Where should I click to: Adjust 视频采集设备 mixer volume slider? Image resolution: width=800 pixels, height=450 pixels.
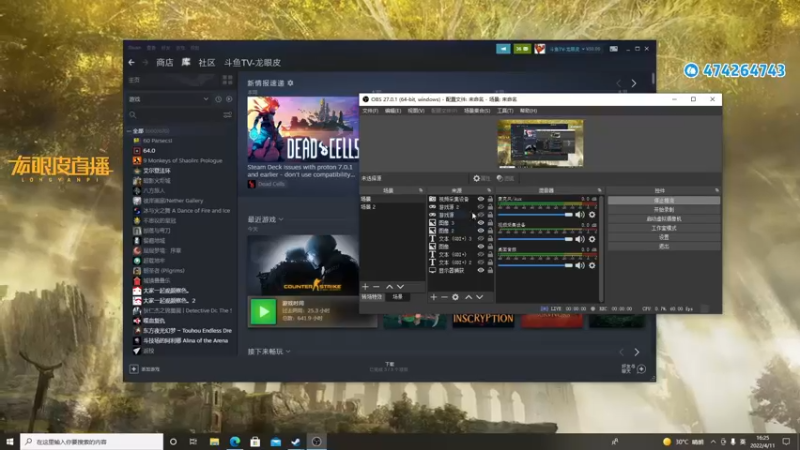coord(535,239)
